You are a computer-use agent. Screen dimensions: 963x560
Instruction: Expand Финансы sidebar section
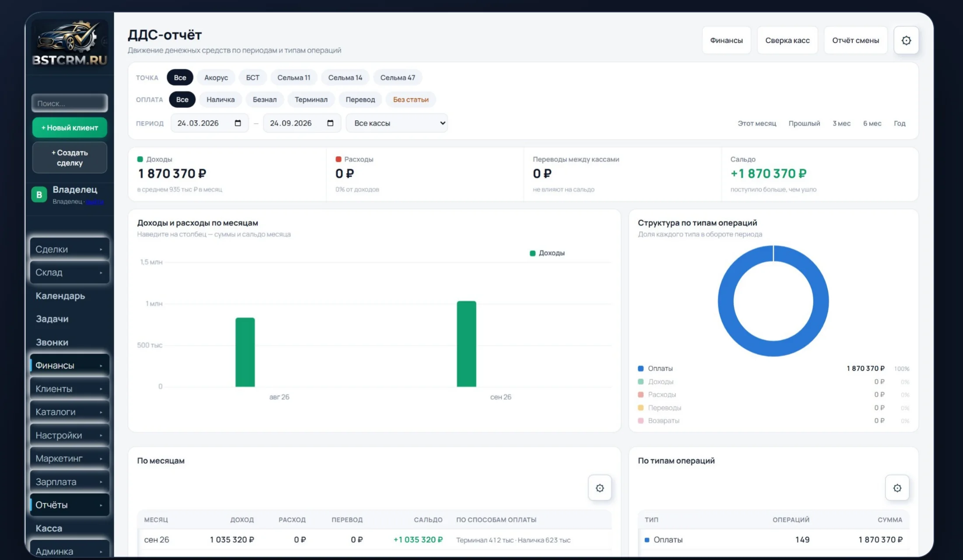click(70, 365)
